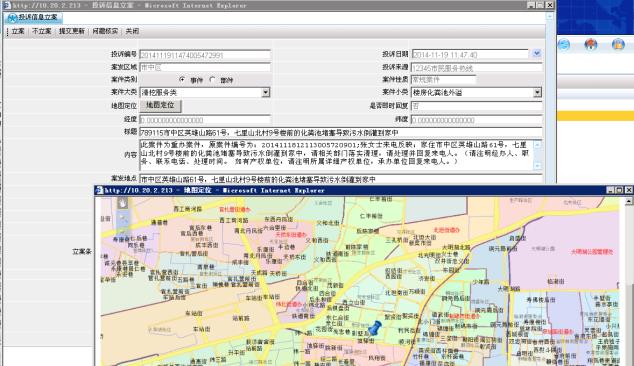Click 问题核实 in the toolbar
The width and height of the screenshot is (634, 366).
105,31
